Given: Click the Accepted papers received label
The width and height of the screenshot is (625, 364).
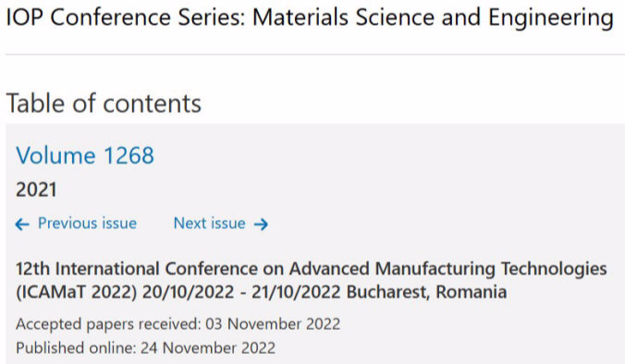Looking at the screenshot, I should point(108,323).
